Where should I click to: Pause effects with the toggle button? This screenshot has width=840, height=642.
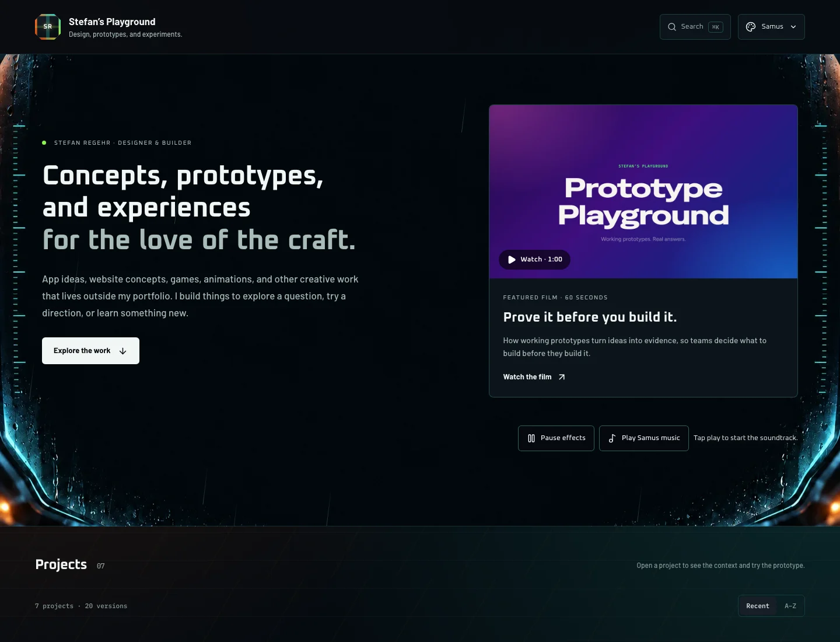[556, 438]
